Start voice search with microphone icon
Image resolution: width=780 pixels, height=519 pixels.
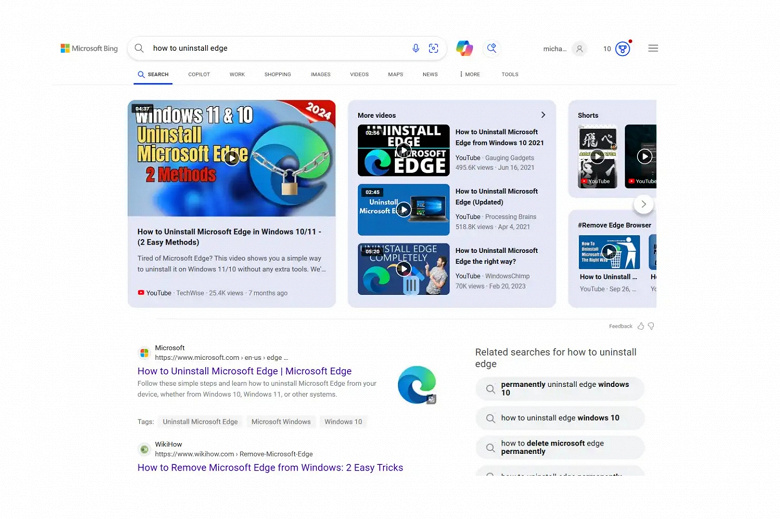(415, 48)
